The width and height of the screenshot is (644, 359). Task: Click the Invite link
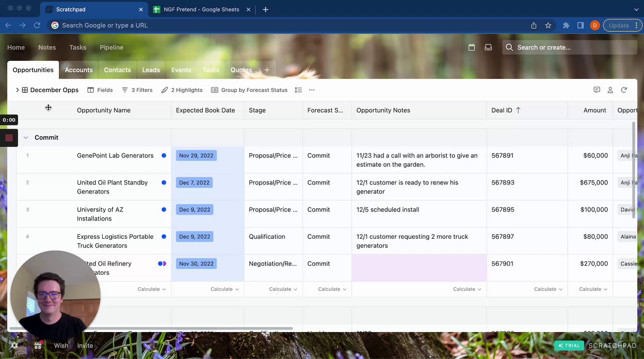(x=85, y=346)
